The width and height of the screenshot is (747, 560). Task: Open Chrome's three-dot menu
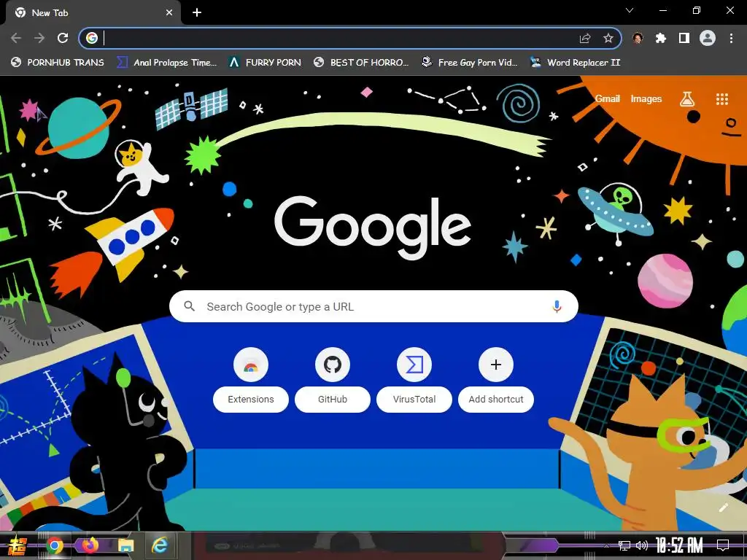731,38
